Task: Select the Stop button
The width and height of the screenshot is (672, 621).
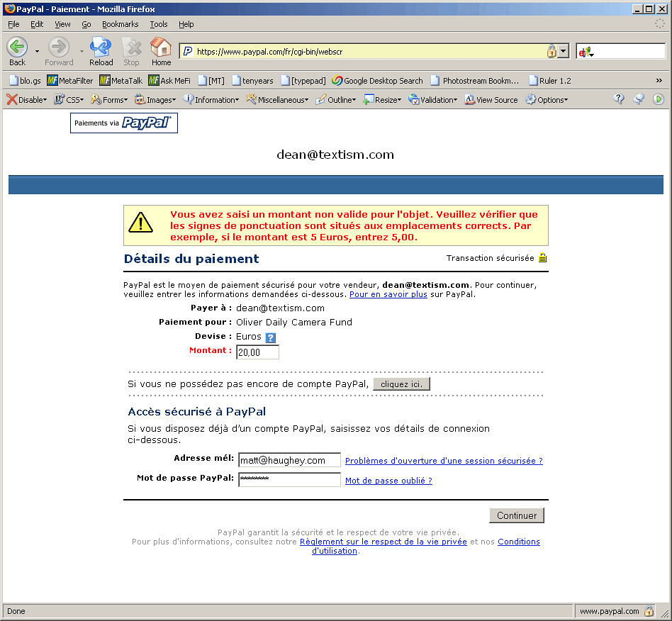Action: [x=131, y=50]
